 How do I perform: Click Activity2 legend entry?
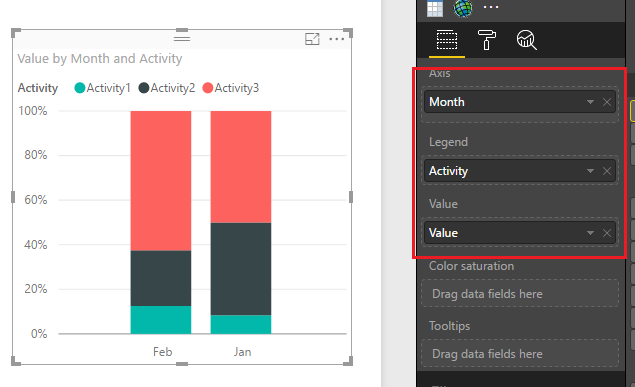pos(166,88)
